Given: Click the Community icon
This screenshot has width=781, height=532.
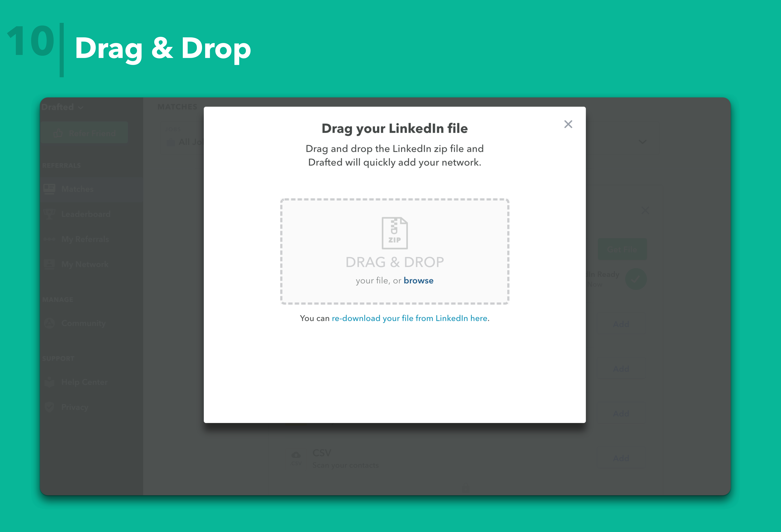Looking at the screenshot, I should tap(49, 323).
